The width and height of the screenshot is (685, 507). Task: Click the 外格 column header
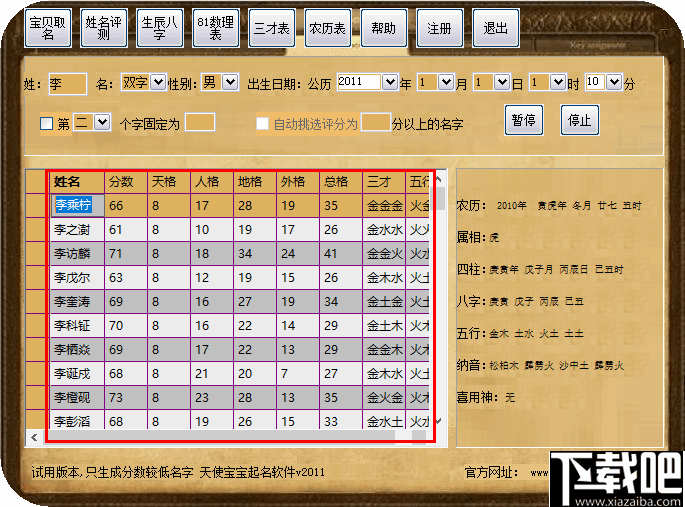[298, 182]
